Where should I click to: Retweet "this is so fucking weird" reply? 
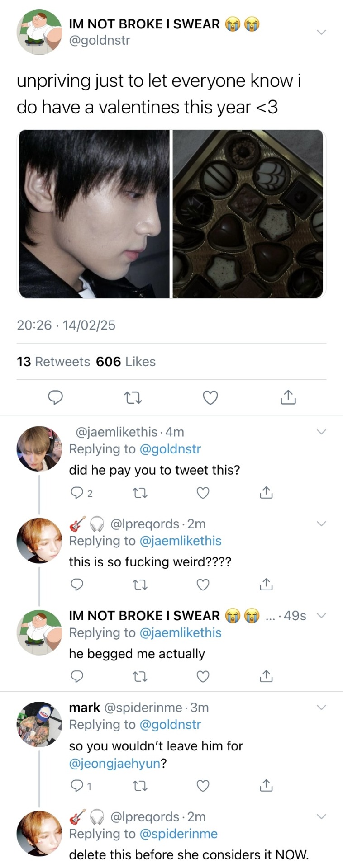(x=140, y=585)
